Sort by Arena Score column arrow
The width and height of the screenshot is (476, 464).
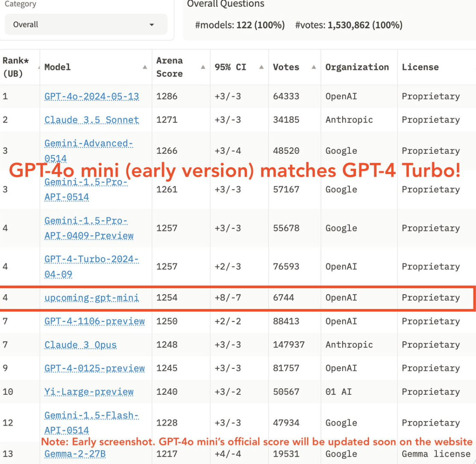coord(203,67)
